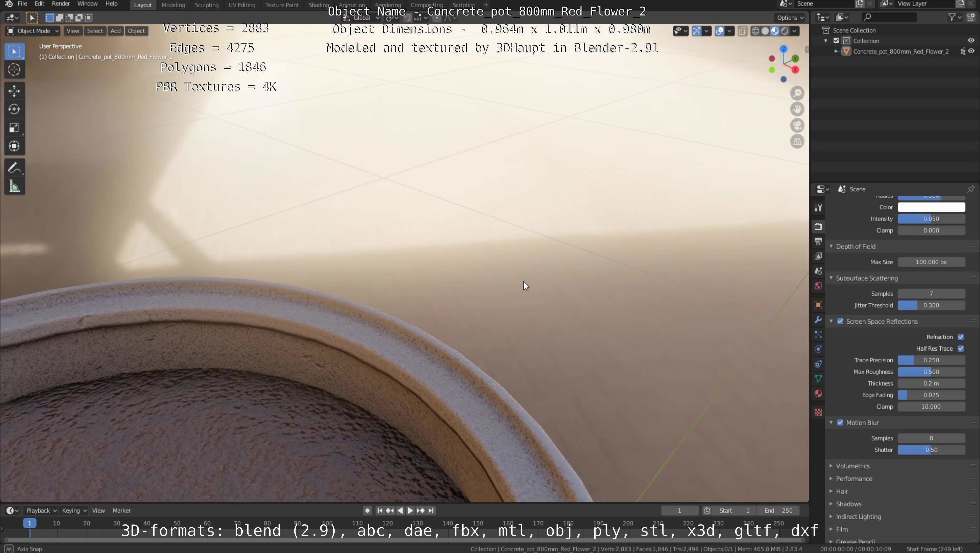
Task: Click the Options button in viewport header
Action: click(790, 18)
